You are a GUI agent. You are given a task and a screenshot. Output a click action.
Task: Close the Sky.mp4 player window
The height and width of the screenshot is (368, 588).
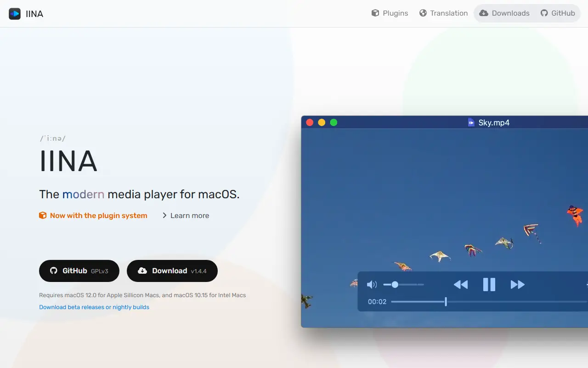[x=310, y=122]
